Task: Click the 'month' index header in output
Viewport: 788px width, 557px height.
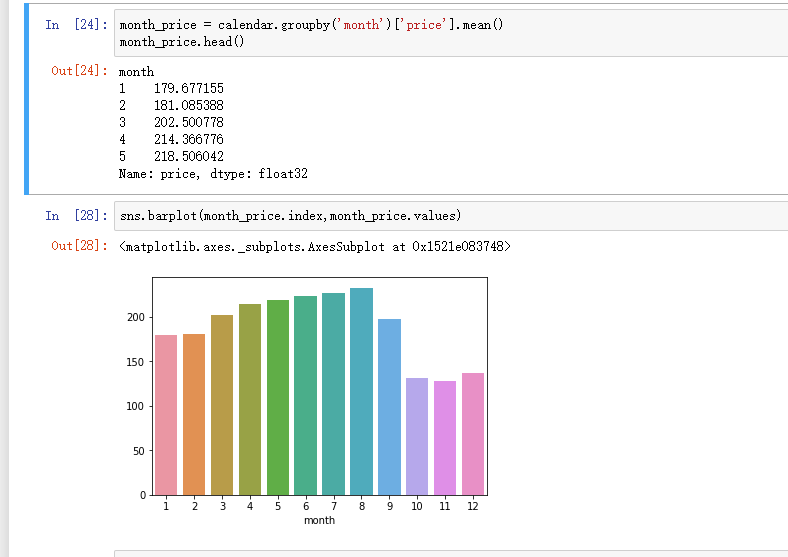Action: [136, 72]
